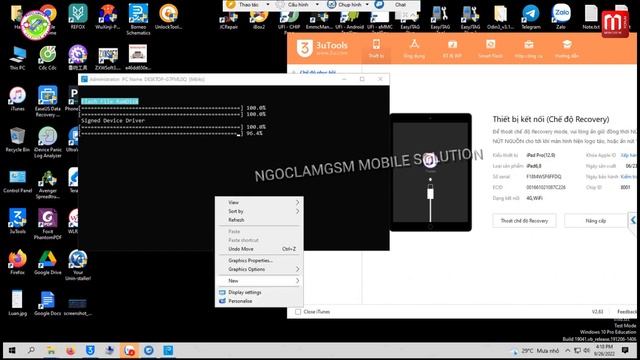Click the command window title bar icon
Screen dimensions: 640x360
click(84, 79)
